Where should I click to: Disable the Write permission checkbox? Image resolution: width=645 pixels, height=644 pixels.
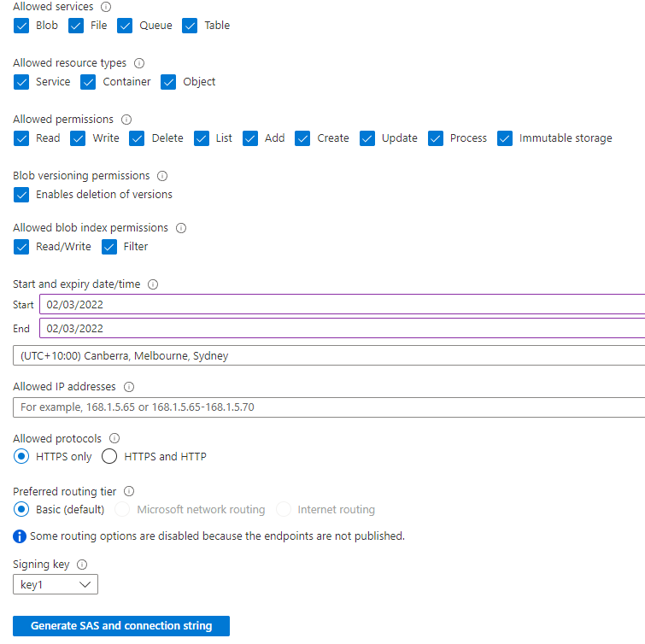[x=78, y=138]
